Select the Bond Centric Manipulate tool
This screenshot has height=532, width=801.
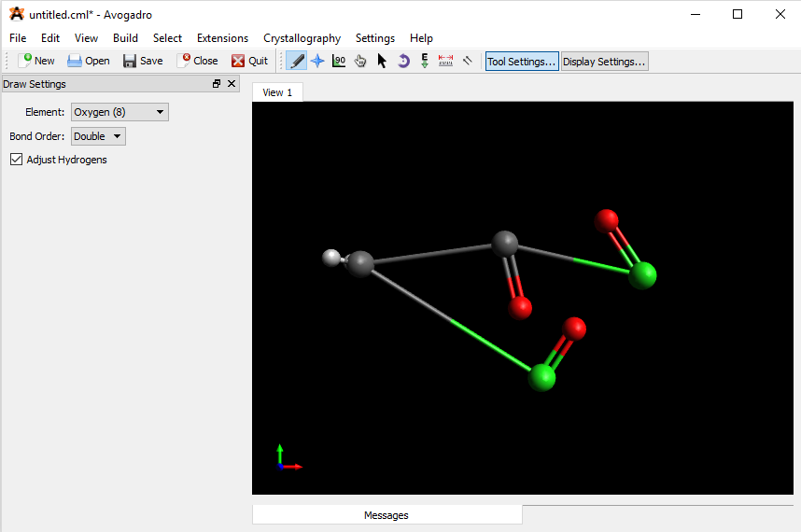point(339,61)
